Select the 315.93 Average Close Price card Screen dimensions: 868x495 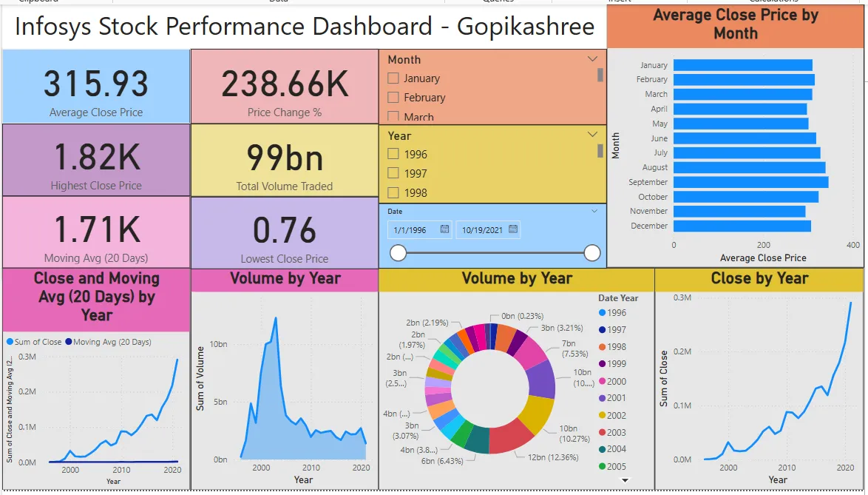[x=96, y=87]
